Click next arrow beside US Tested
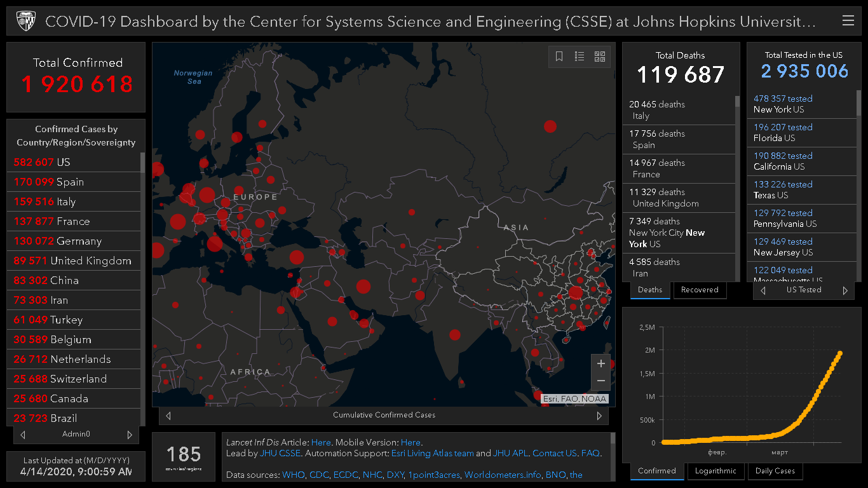The image size is (868, 488). [x=845, y=290]
